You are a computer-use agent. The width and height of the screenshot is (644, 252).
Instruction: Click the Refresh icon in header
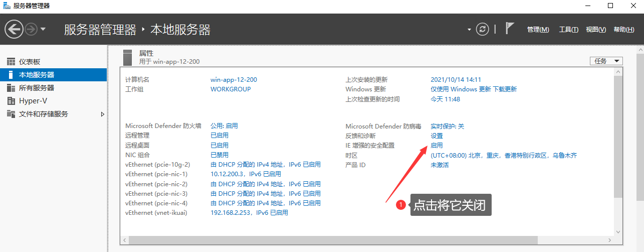pyautogui.click(x=482, y=29)
